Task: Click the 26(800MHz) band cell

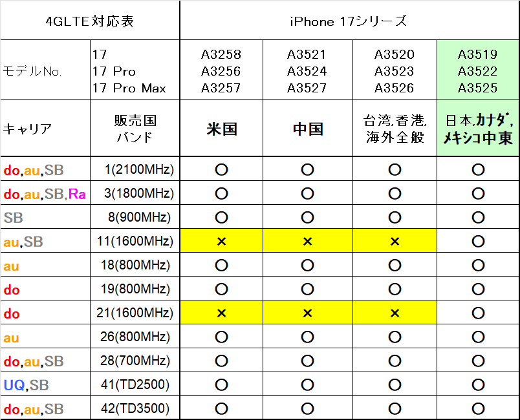Action: click(x=135, y=336)
